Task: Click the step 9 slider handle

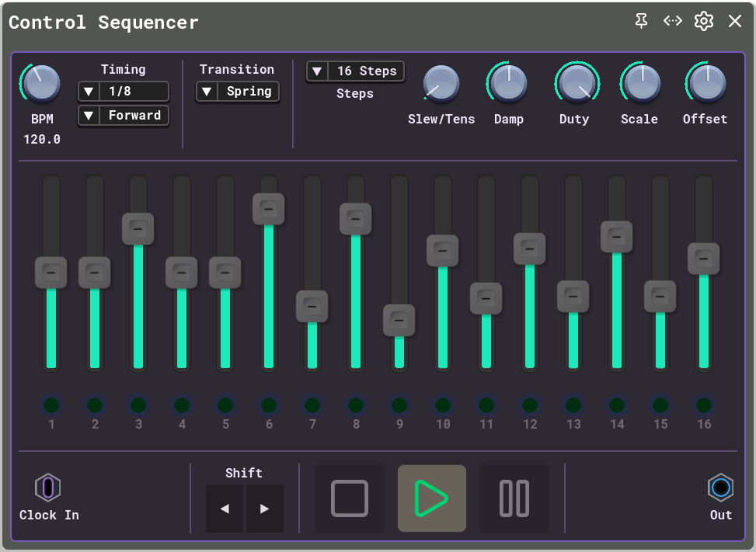Action: (x=399, y=321)
